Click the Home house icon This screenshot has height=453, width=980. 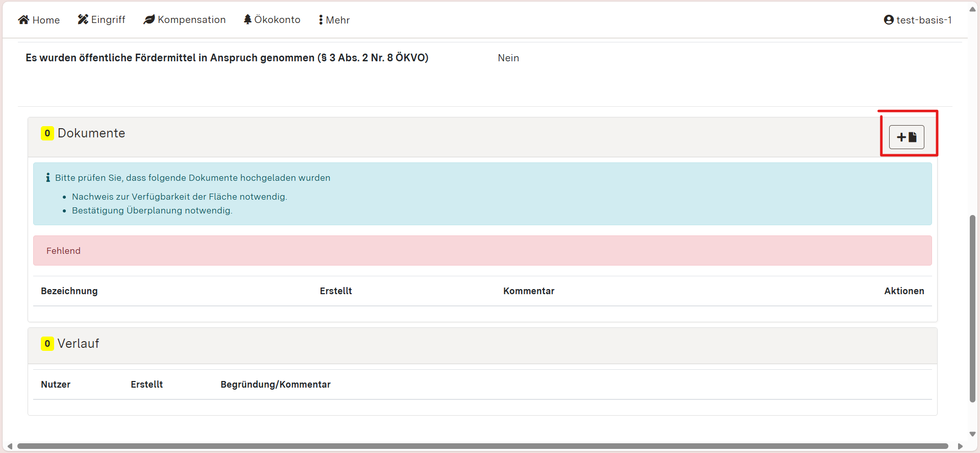click(23, 20)
